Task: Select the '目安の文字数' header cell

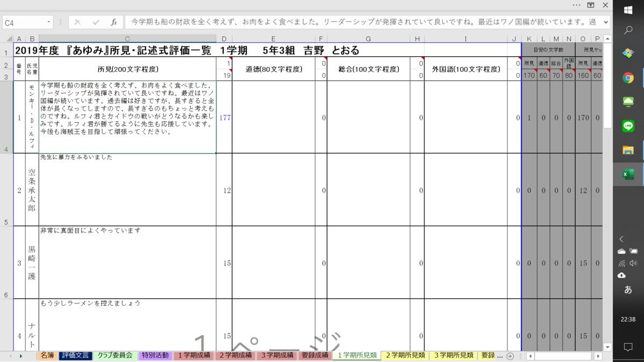Action: [548, 50]
